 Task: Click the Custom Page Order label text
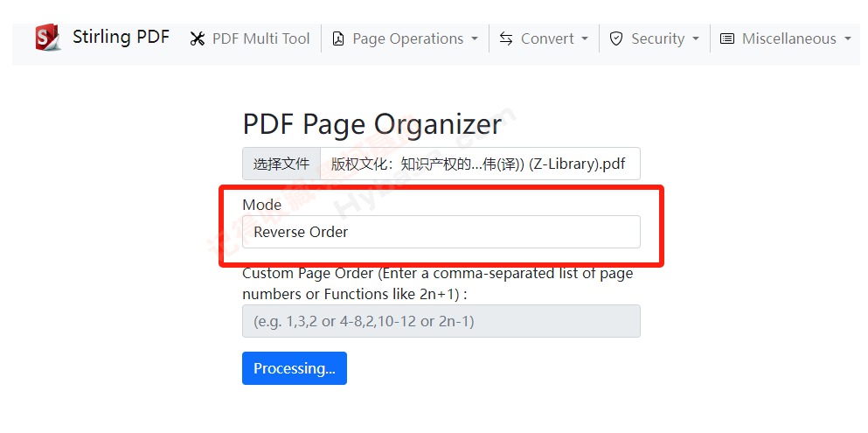click(438, 283)
